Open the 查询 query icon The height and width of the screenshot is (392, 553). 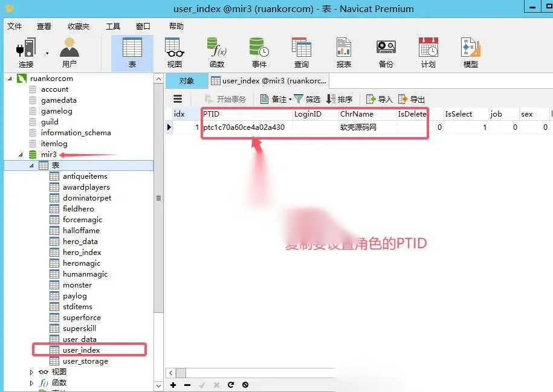[302, 53]
